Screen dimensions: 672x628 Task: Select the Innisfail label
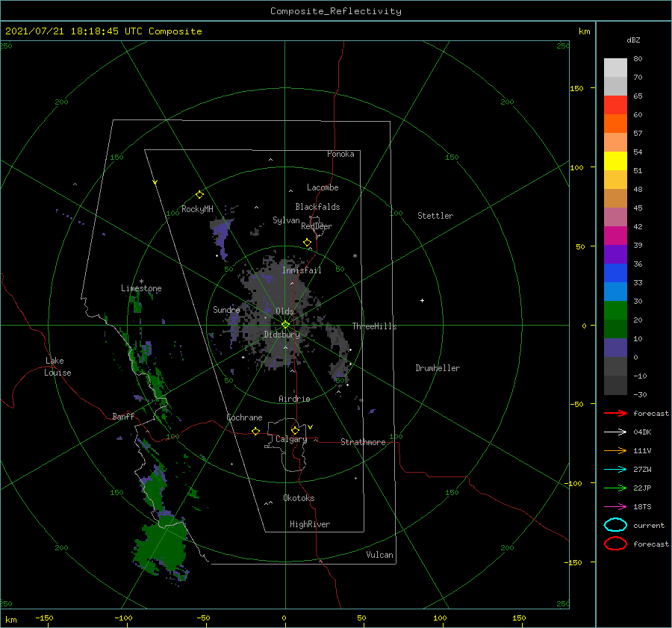tap(302, 270)
